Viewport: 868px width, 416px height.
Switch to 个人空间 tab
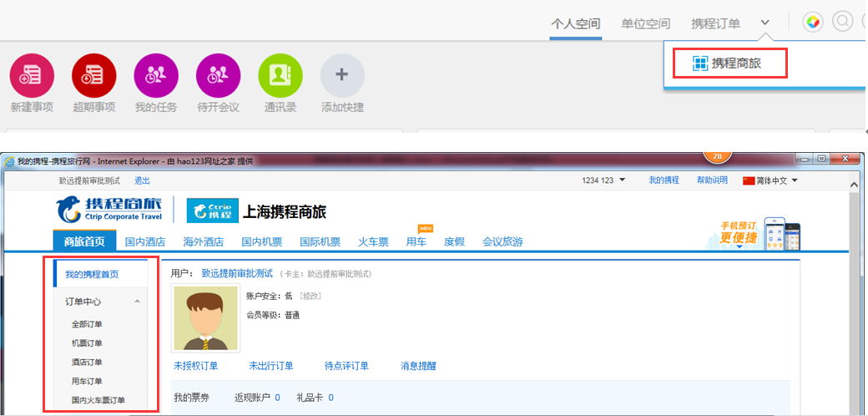(x=576, y=24)
